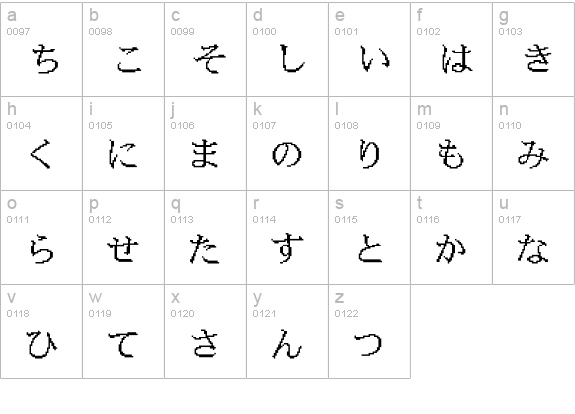Viewport: 575px width, 414px height.
Task: Select the そ character mapped to c
Action: [x=209, y=59]
